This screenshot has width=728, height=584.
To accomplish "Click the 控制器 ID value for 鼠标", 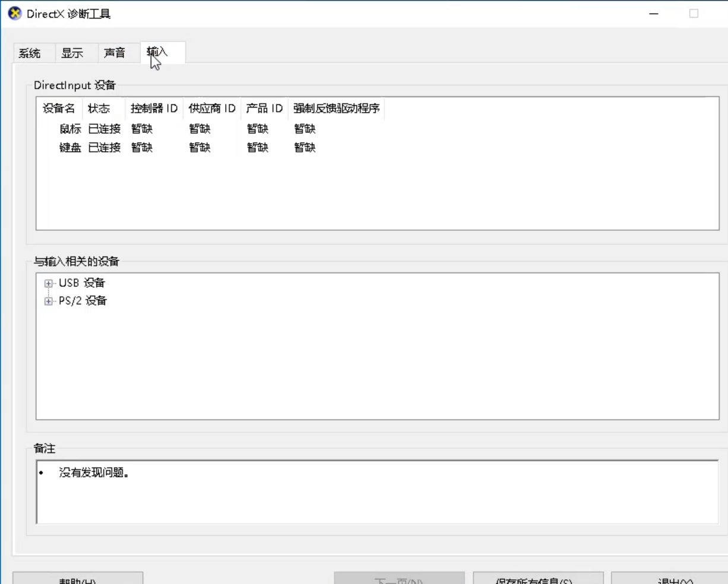I will pyautogui.click(x=142, y=129).
